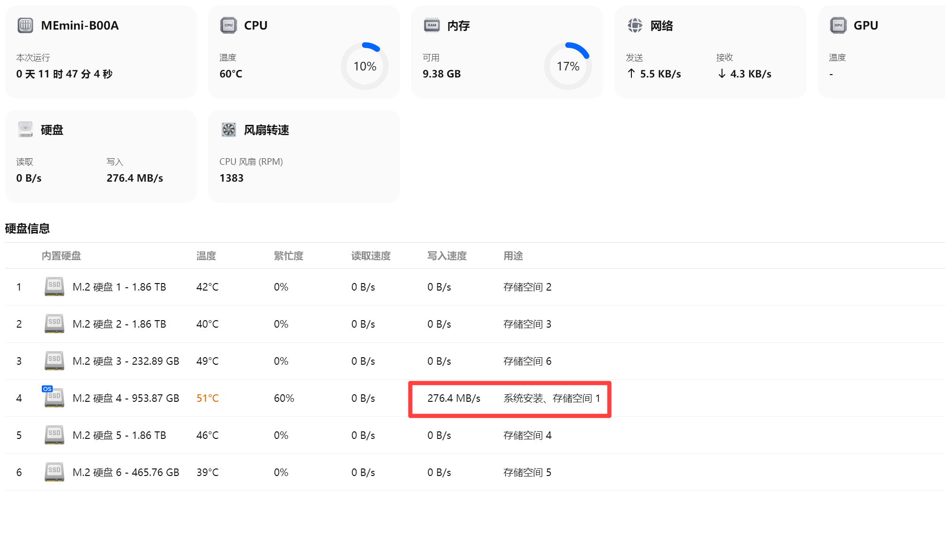The image size is (945, 560).
Task: Click the 繁忙度 column header
Action: click(x=288, y=256)
